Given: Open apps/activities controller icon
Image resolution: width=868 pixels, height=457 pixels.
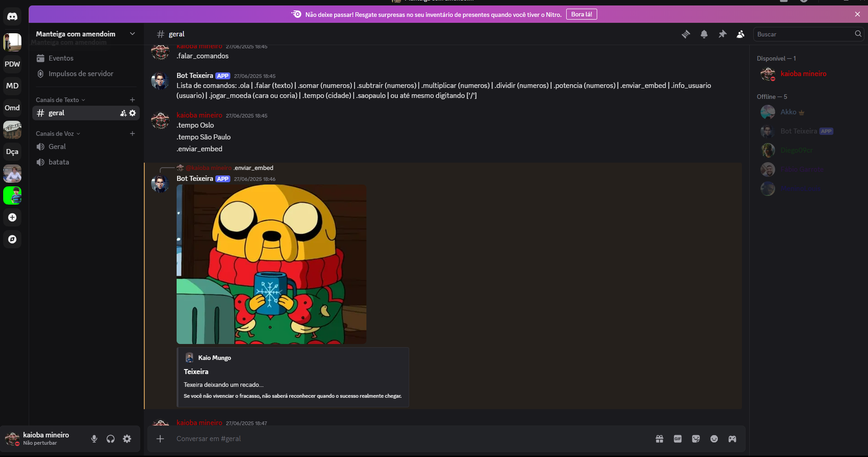Looking at the screenshot, I should click(732, 439).
